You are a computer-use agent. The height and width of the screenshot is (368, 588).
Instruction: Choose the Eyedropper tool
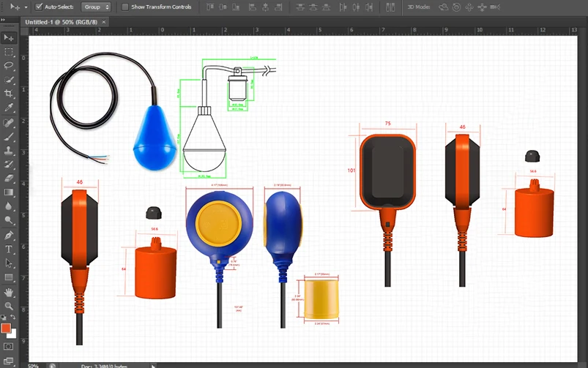(8, 108)
